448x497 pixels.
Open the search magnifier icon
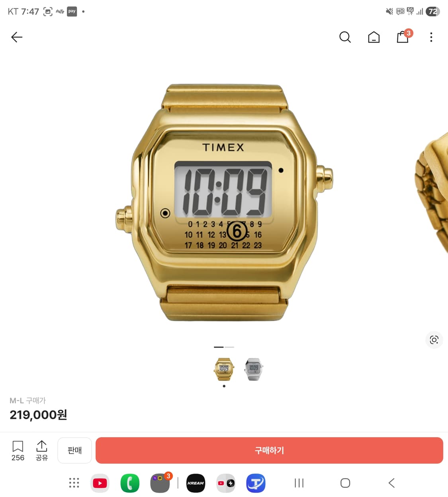(x=345, y=37)
